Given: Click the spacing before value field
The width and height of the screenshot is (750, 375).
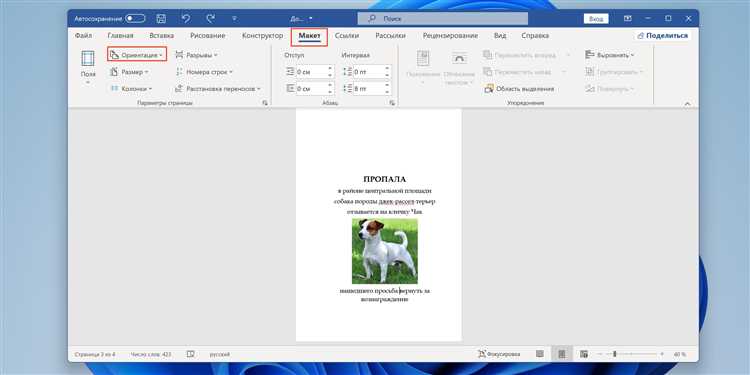Looking at the screenshot, I should (x=368, y=72).
